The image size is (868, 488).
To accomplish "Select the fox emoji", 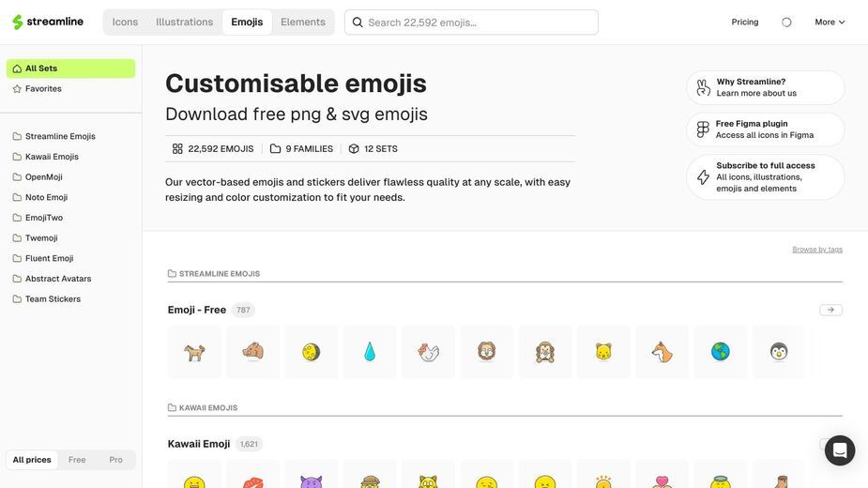I will pyautogui.click(x=662, y=352).
